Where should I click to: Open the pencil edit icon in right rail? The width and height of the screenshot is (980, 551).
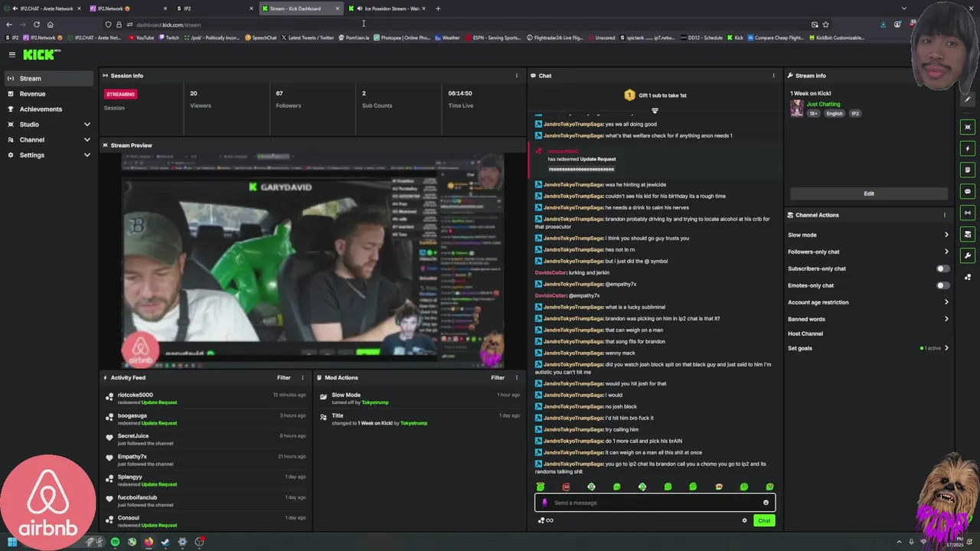[968, 99]
